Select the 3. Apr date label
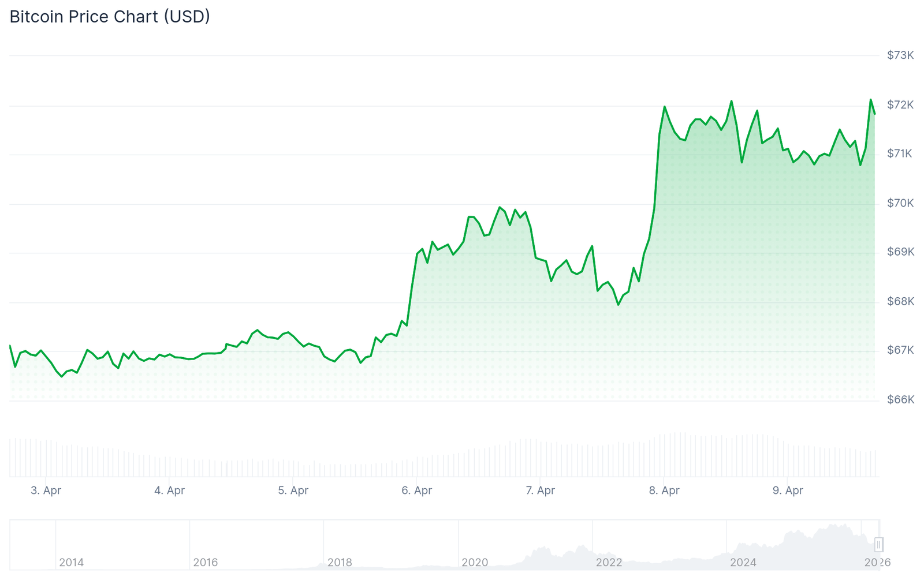 pyautogui.click(x=46, y=491)
